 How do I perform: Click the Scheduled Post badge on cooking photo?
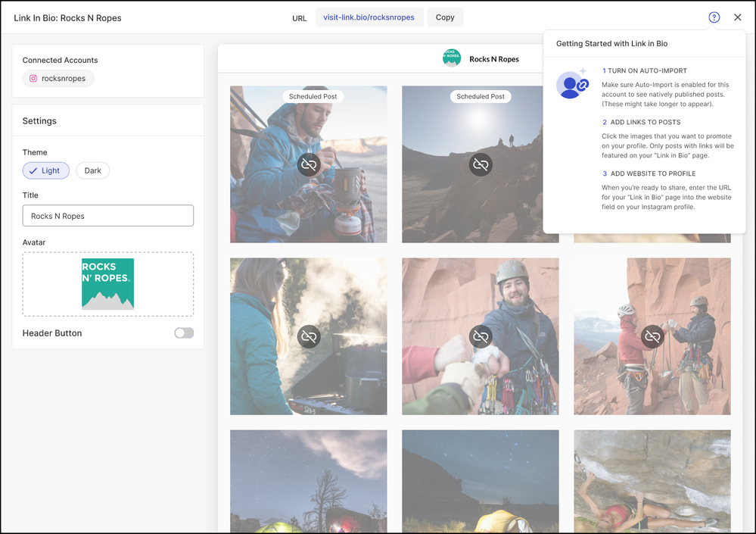click(313, 96)
